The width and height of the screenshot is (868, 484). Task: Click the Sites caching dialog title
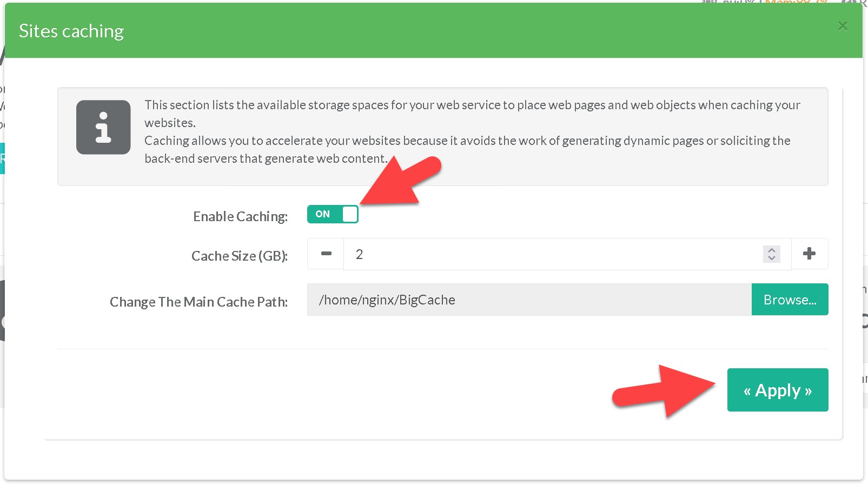pyautogui.click(x=71, y=31)
